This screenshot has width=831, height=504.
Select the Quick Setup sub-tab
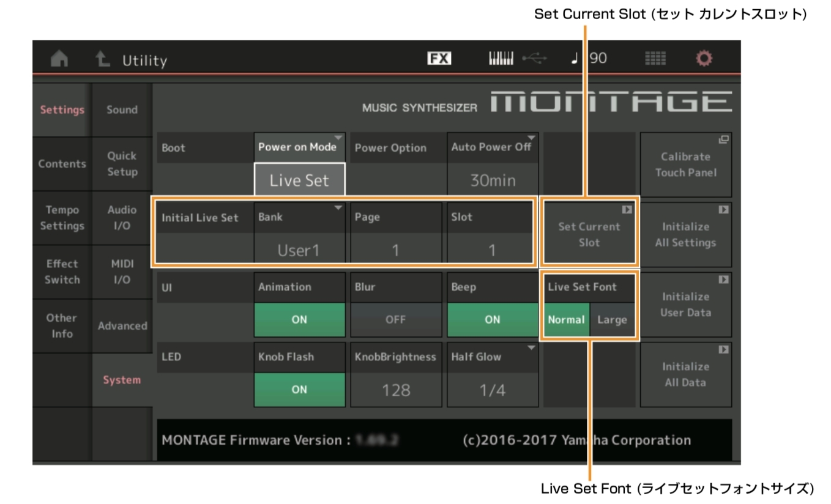click(122, 164)
